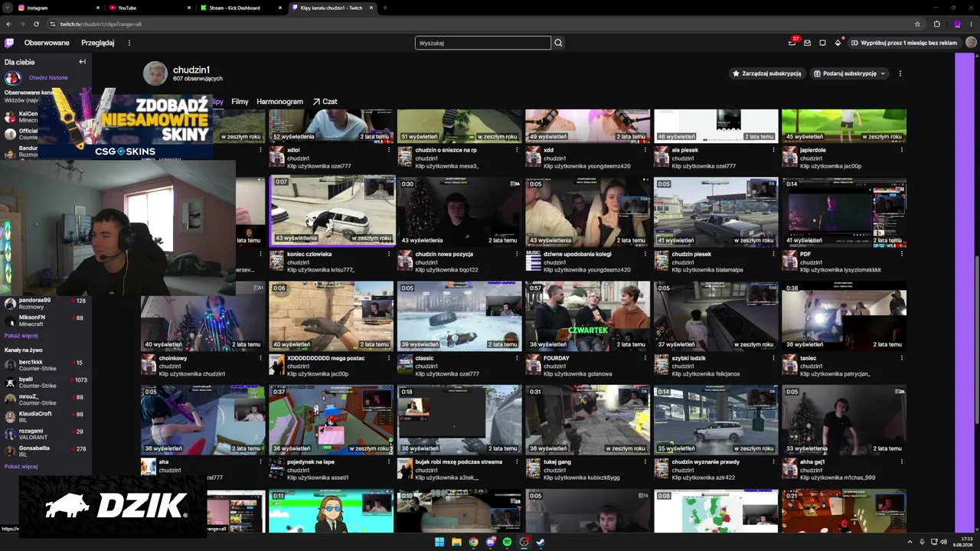Viewport: 980px width, 551px height.
Task: Expand followed channels with first Pokaż więcej
Action: 21,335
